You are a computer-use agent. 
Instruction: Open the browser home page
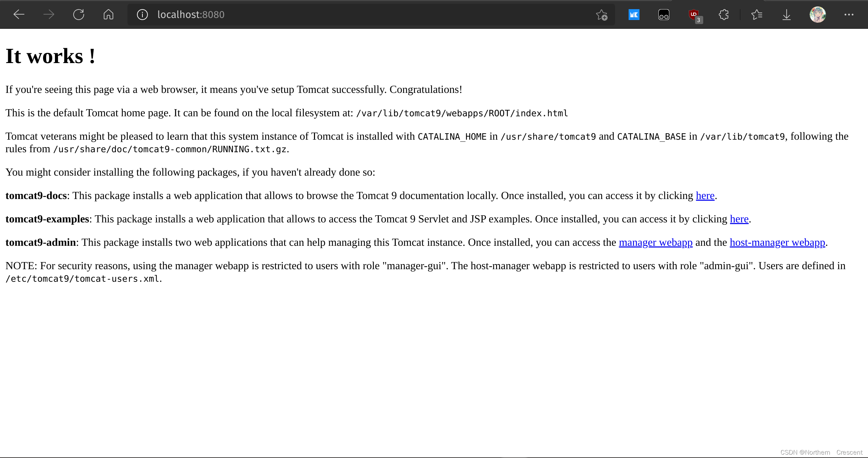pos(108,14)
